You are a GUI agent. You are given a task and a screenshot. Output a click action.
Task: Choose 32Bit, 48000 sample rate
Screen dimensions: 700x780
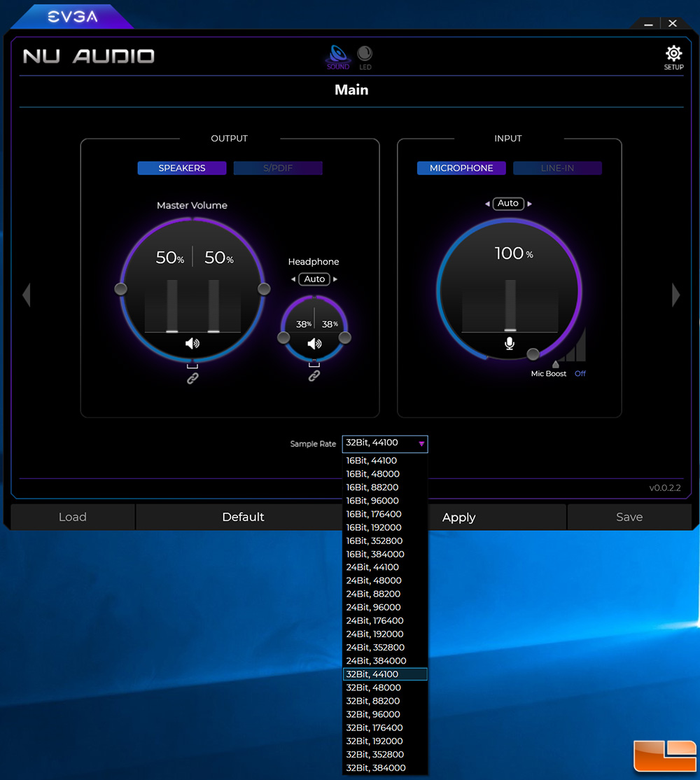click(x=385, y=688)
